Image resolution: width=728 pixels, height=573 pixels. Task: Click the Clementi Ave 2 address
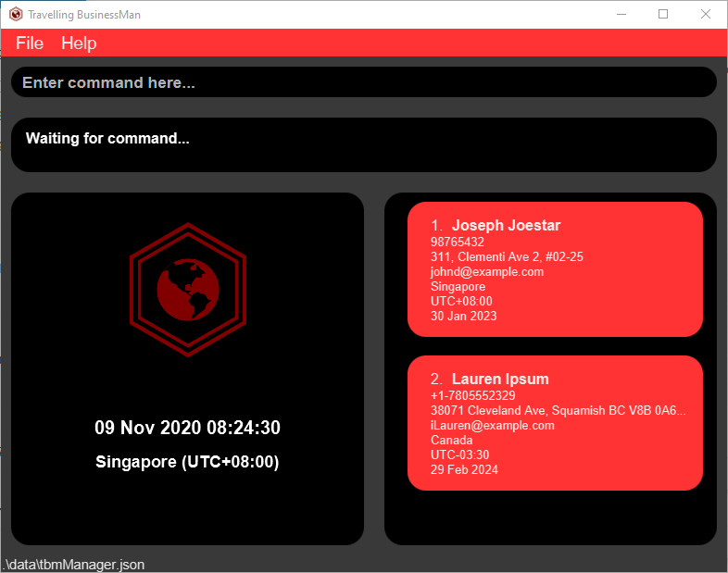coord(507,257)
